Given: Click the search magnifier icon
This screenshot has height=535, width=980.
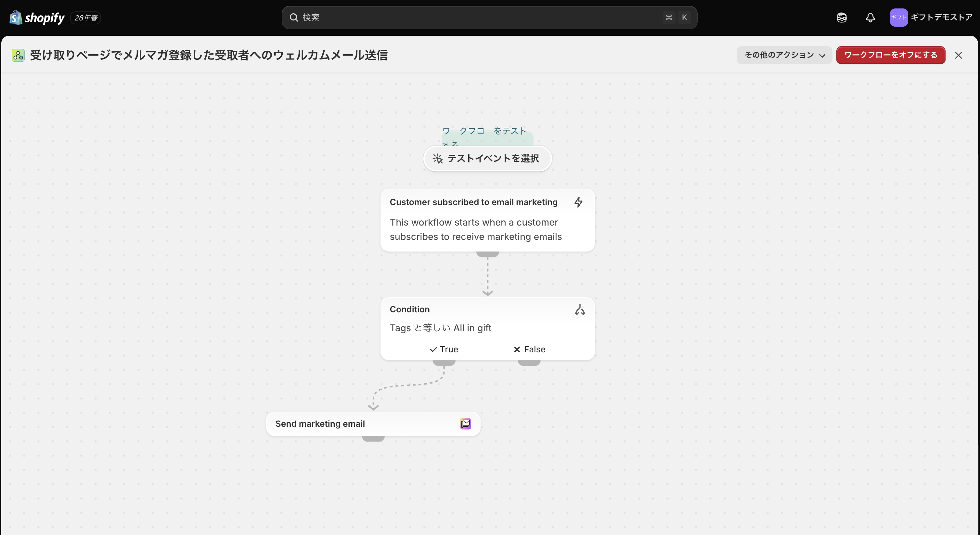Looking at the screenshot, I should coord(294,18).
